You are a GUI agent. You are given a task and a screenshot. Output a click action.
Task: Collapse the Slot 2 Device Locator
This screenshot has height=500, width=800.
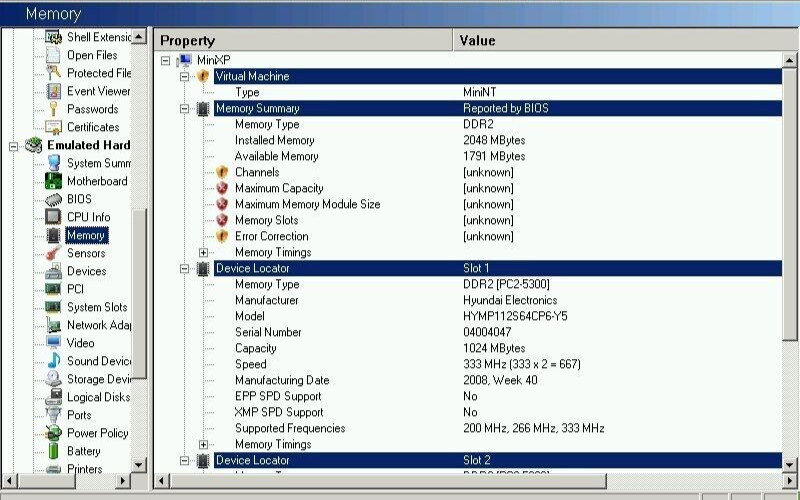pos(184,461)
